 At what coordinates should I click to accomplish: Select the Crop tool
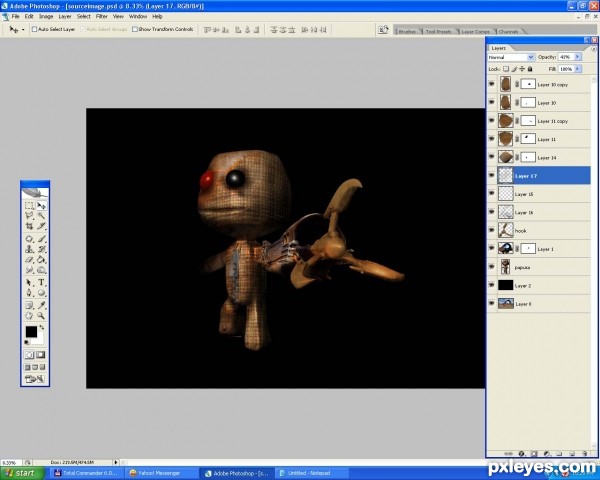coord(29,226)
